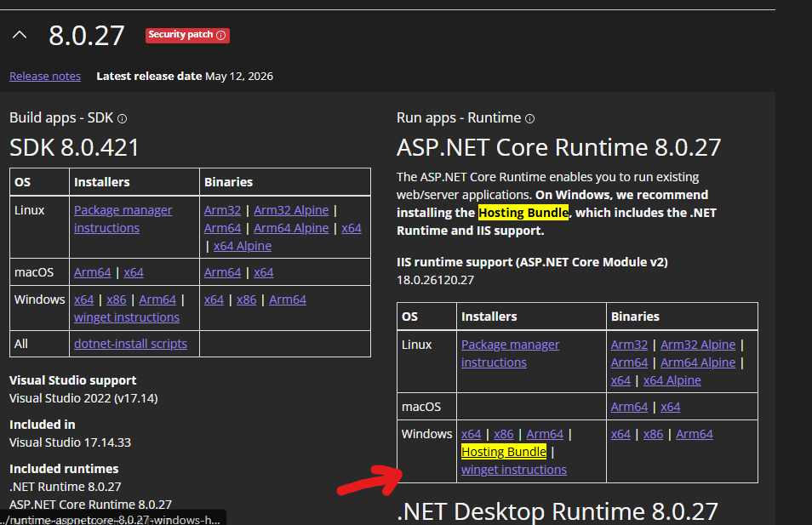
Task: Click the SDK 8.0.421 heading text
Action: pyautogui.click(x=74, y=147)
